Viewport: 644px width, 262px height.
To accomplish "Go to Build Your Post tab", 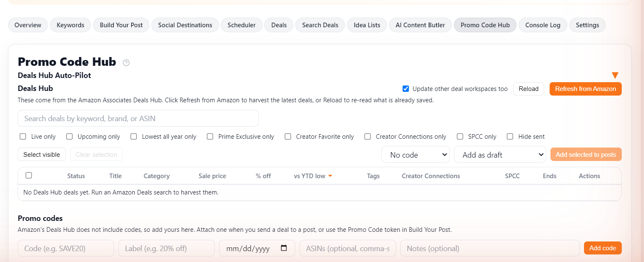I will tap(121, 25).
